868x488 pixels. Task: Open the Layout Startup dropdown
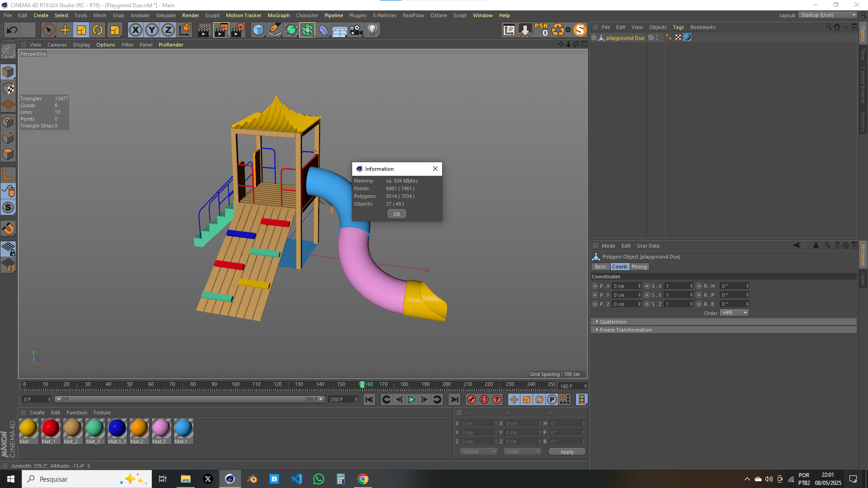[828, 15]
